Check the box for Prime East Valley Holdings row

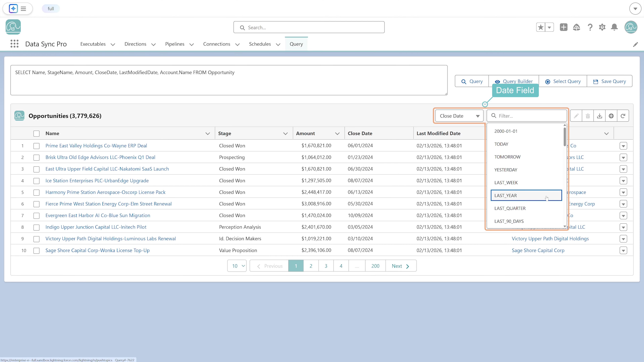tap(36, 146)
